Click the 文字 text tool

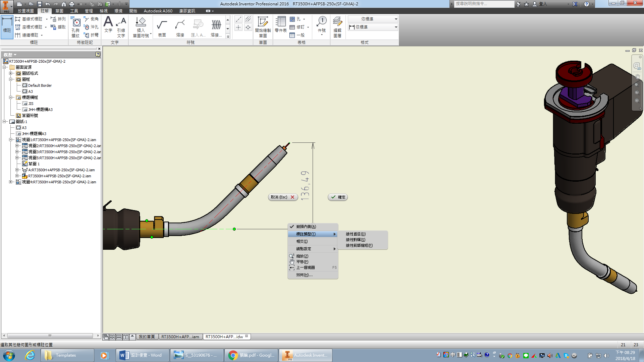click(108, 25)
